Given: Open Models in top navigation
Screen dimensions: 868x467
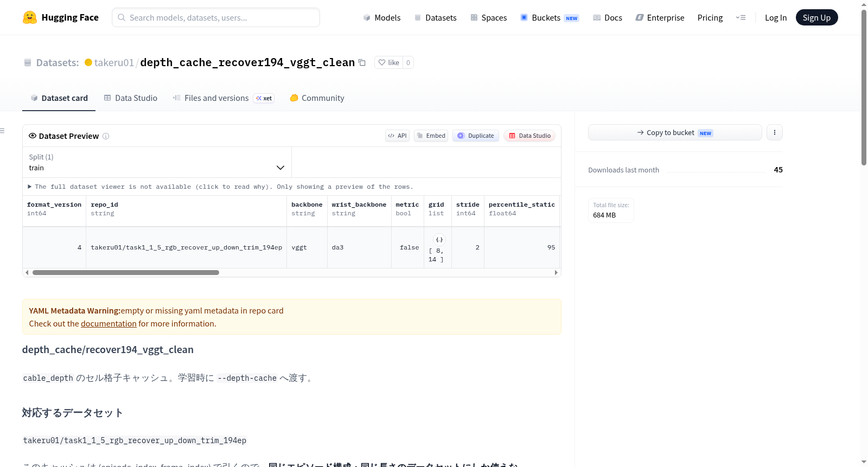Looking at the screenshot, I should [x=382, y=18].
